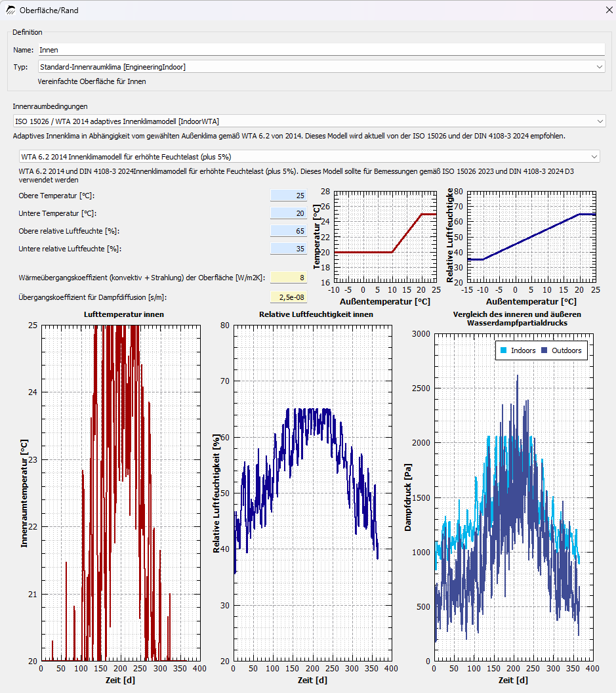Click the red Temperatur vs Außentemperatur plot
The width and height of the screenshot is (616, 693).
385,237
